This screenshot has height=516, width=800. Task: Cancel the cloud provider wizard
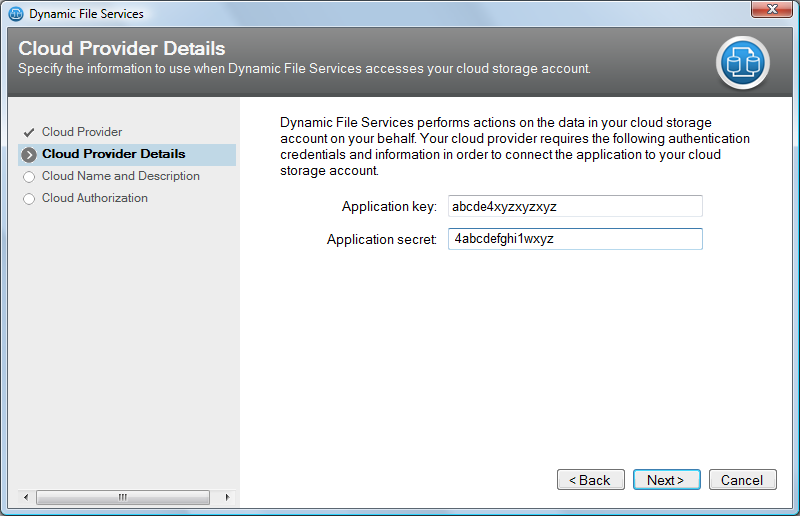click(x=742, y=480)
